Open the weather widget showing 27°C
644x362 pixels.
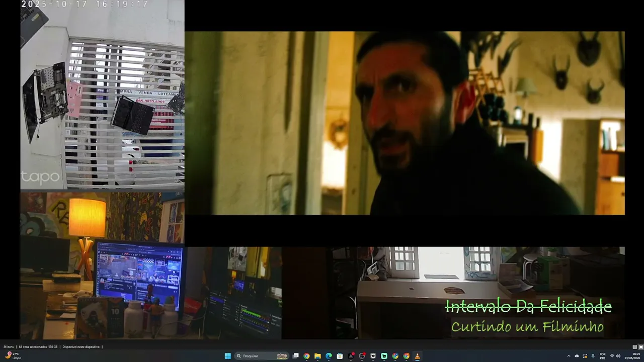13,356
